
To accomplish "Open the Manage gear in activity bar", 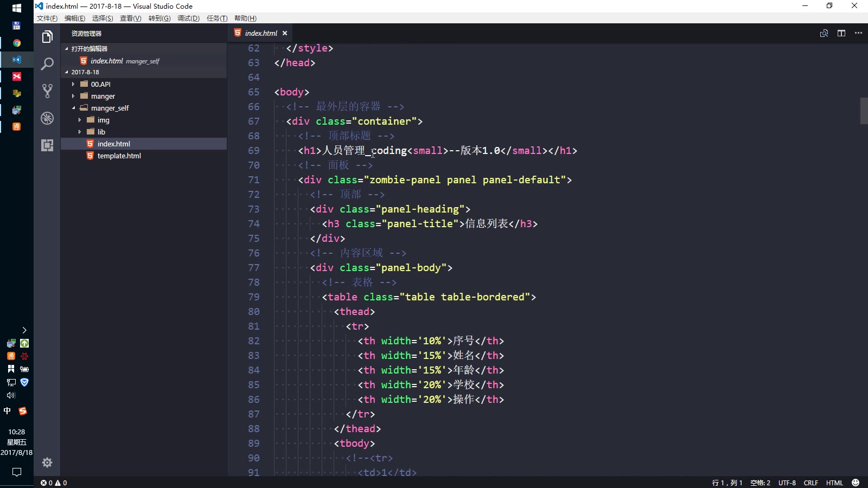I will click(47, 463).
